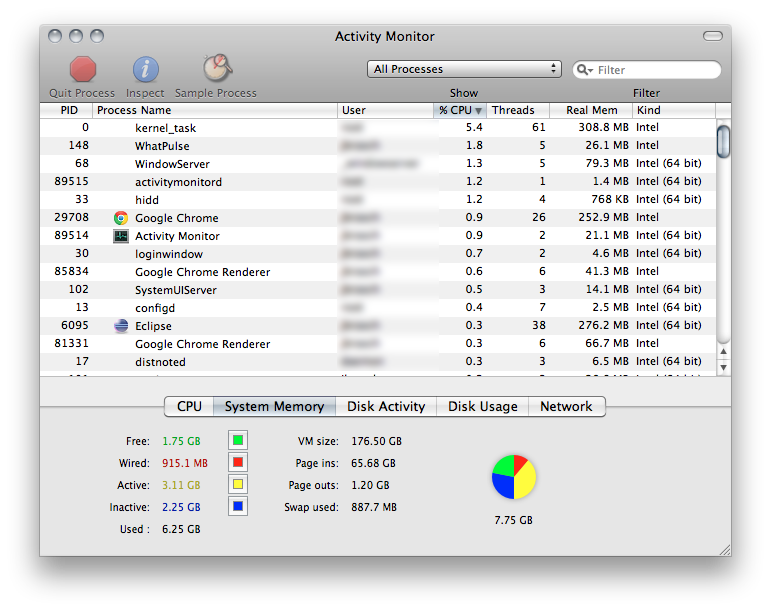Sort by PID column header

click(x=66, y=110)
